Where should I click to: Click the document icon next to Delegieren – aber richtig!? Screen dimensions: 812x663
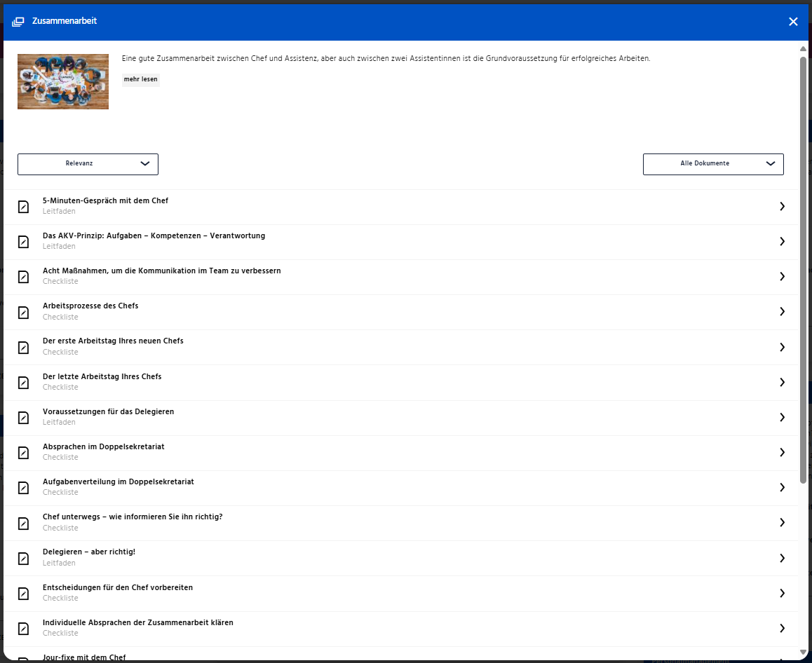pyautogui.click(x=23, y=558)
